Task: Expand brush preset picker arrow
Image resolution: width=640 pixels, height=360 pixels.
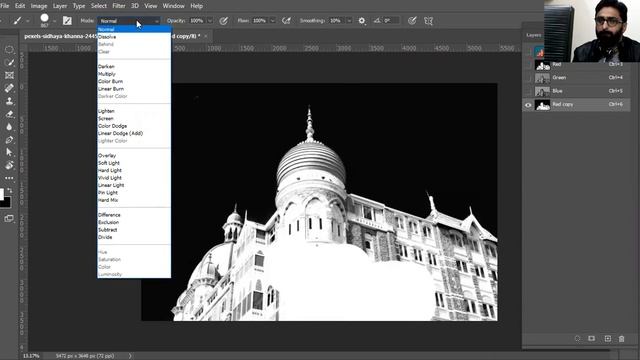Action: (x=54, y=21)
